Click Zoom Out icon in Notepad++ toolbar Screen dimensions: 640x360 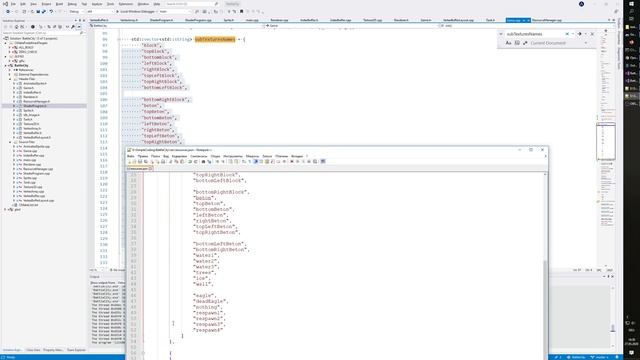click(223, 162)
